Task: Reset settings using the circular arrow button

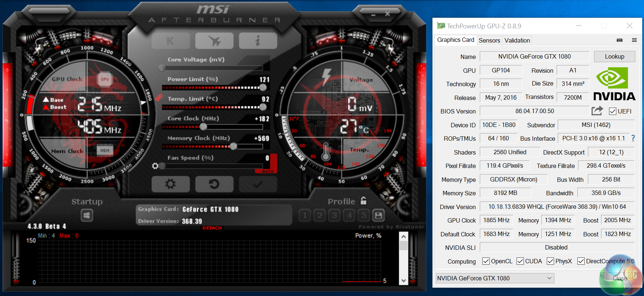Action: 214,184
